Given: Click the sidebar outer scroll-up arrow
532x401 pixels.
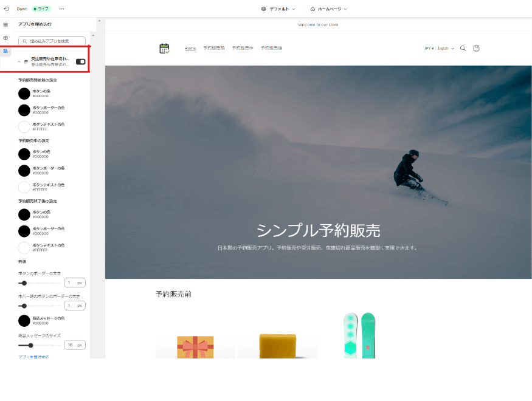Looking at the screenshot, I should pyautogui.click(x=100, y=21).
